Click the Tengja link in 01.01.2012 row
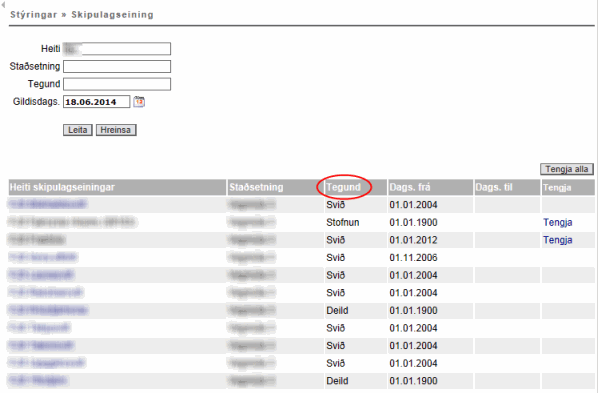 pos(558,240)
